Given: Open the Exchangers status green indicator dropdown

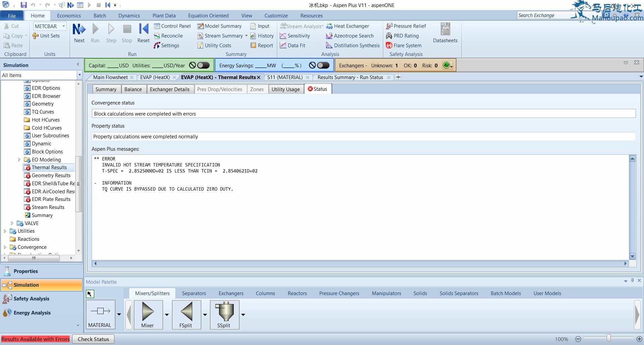Looking at the screenshot, I should pyautogui.click(x=448, y=65).
